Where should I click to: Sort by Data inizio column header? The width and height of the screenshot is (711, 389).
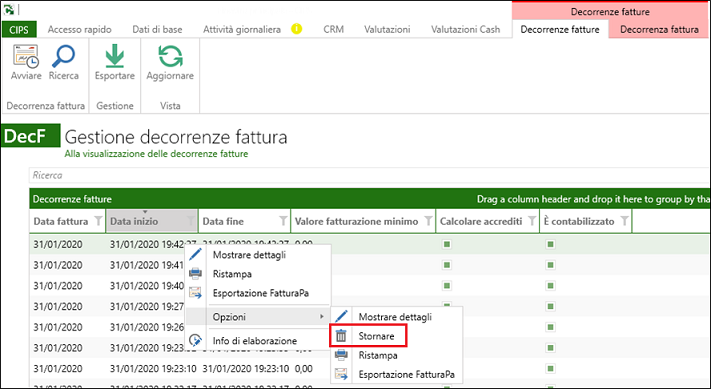134,221
